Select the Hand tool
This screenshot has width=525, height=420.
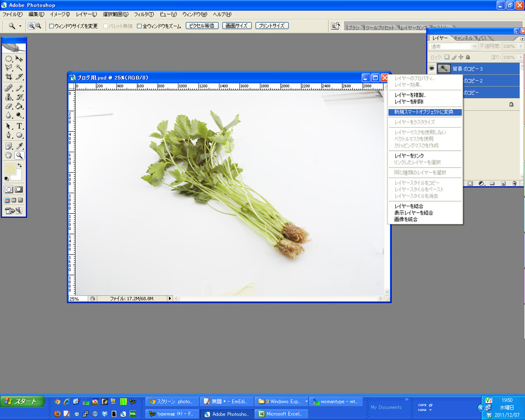click(9, 155)
